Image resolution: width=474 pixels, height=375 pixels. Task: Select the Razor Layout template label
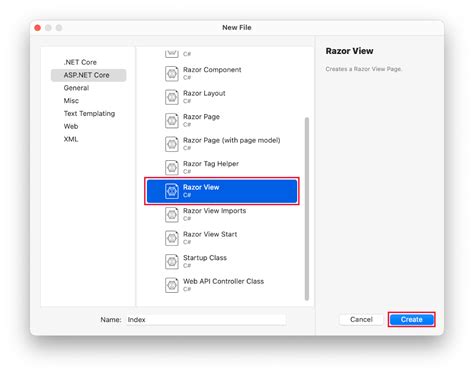[x=204, y=93]
